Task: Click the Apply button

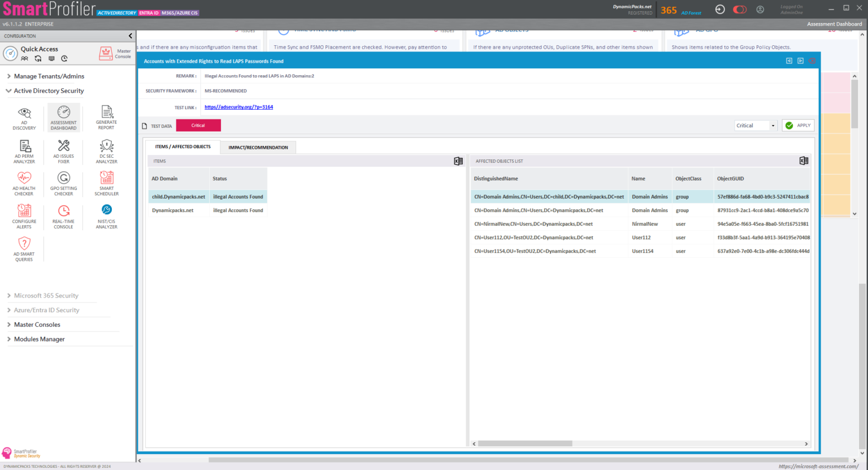Action: [798, 126]
